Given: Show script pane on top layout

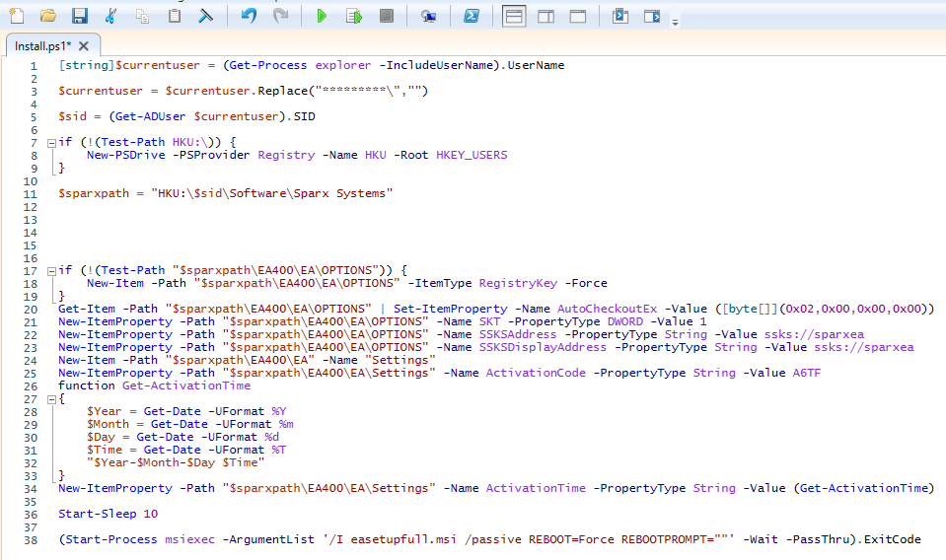Looking at the screenshot, I should [x=514, y=16].
